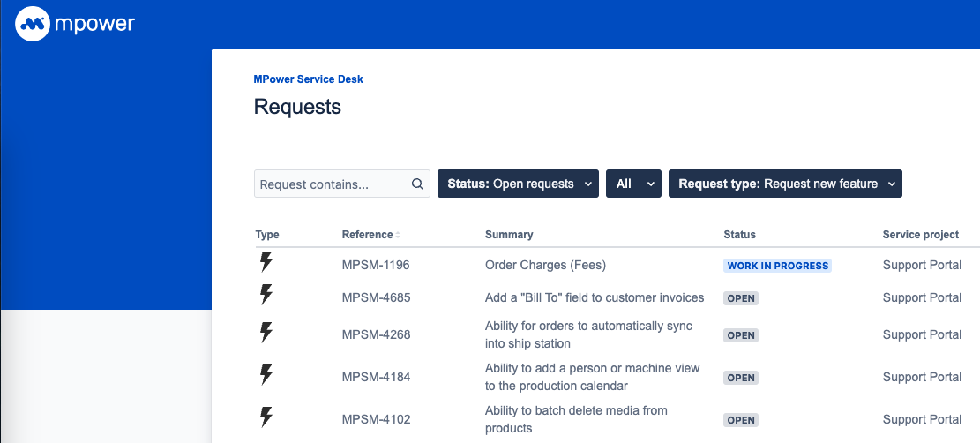Viewport: 980px width, 443px height.
Task: Click OPEN status badge for MPSM-4184
Action: tap(741, 378)
